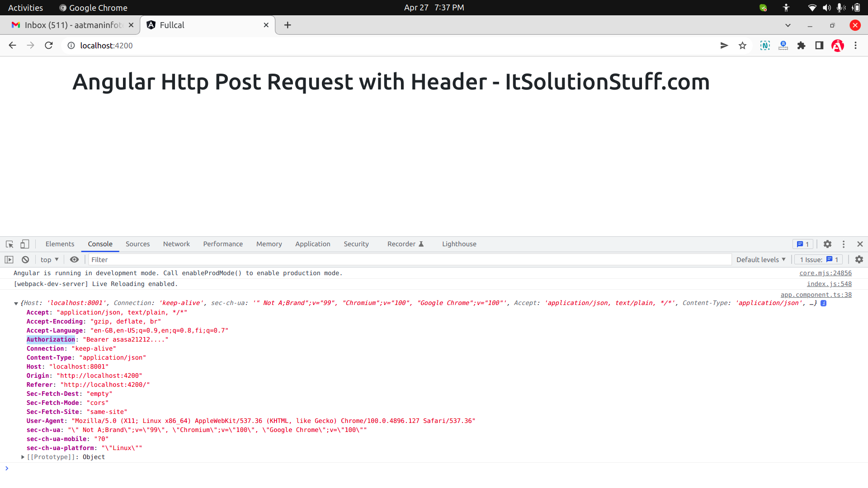Switch to the Network panel
Screen dimensions: 868x488
click(x=176, y=244)
